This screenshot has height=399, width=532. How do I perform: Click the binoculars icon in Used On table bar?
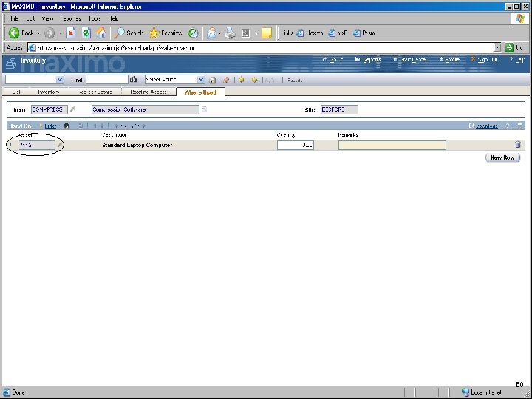[x=66, y=126]
